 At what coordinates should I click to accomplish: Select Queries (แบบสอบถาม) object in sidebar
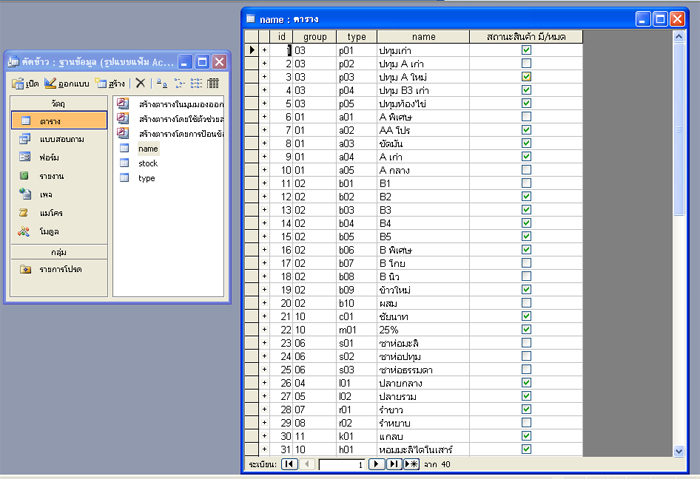tap(59, 139)
